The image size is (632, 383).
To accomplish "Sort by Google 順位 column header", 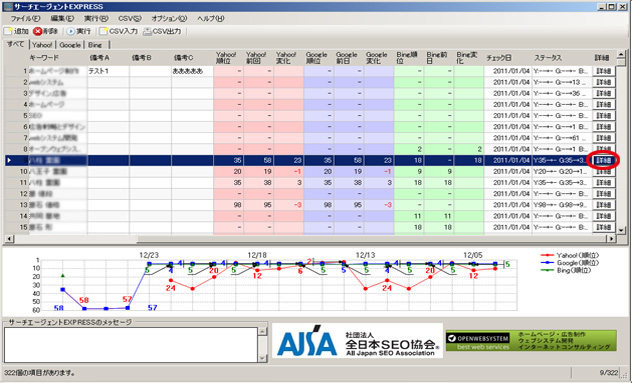I will coord(318,58).
